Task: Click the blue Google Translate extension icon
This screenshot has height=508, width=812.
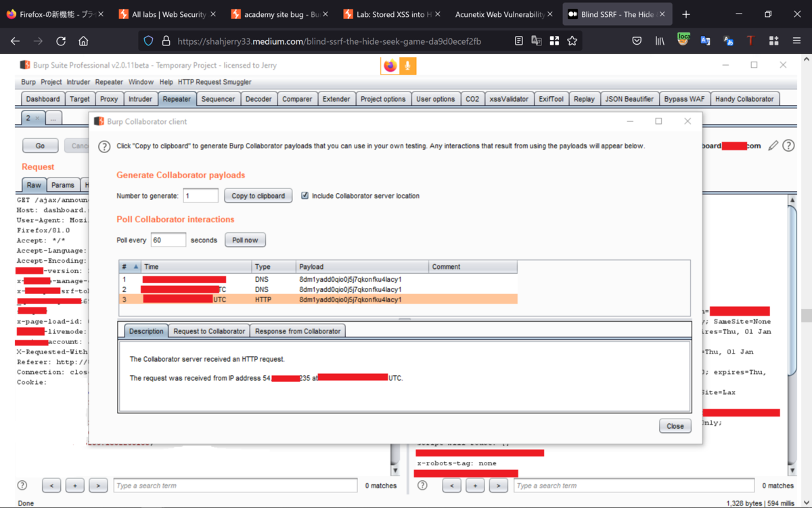Action: click(706, 41)
